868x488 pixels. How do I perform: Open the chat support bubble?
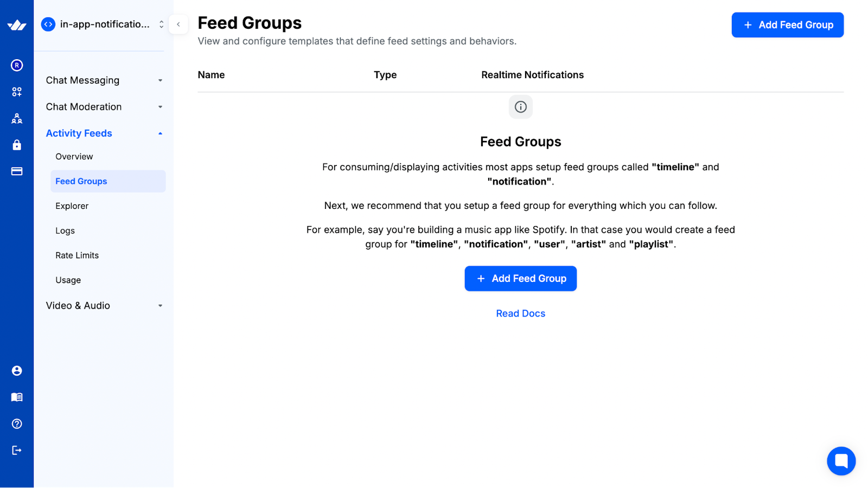[x=841, y=460]
